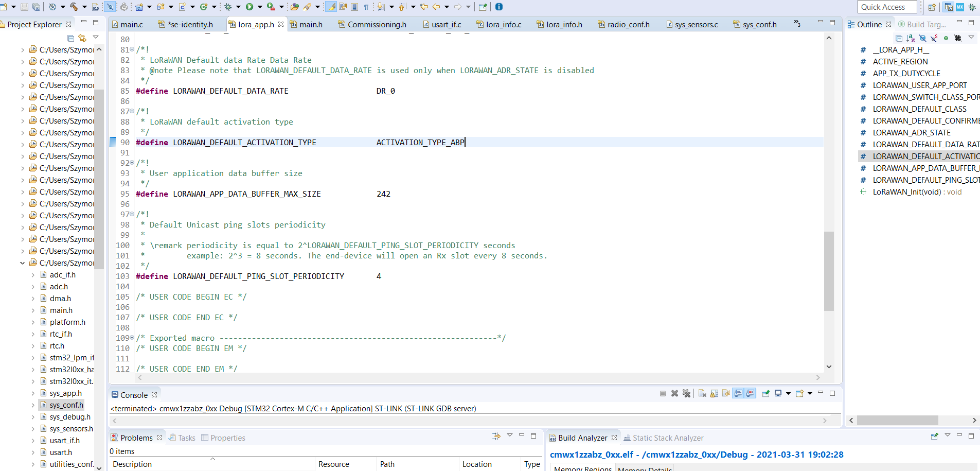980x471 pixels.
Task: Switch to the Commissioning.h editor tab
Action: [377, 24]
